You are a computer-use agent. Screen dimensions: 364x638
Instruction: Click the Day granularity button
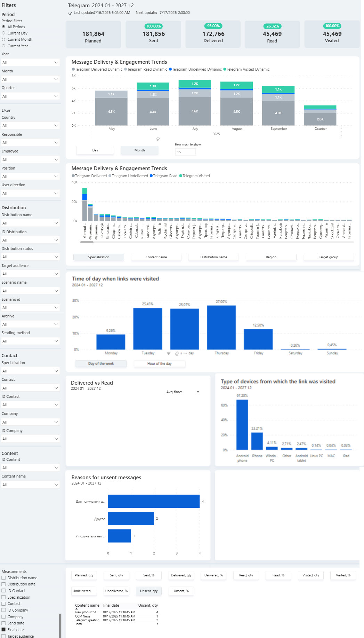click(x=95, y=150)
